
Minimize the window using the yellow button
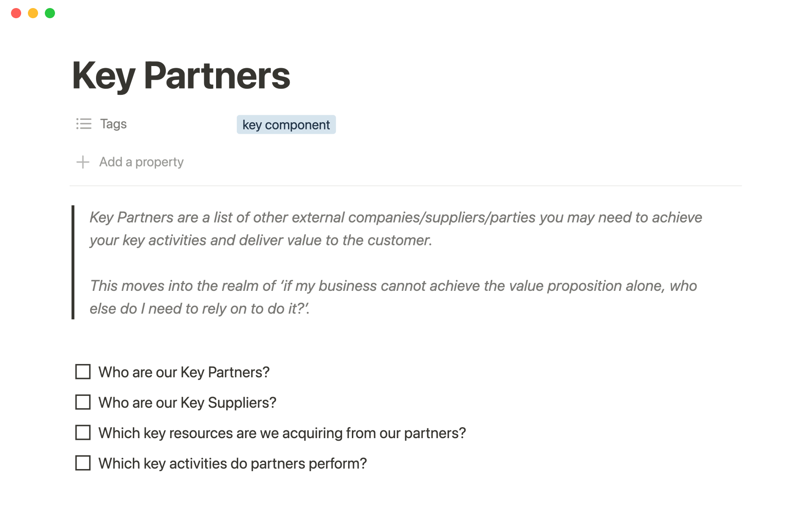(33, 13)
